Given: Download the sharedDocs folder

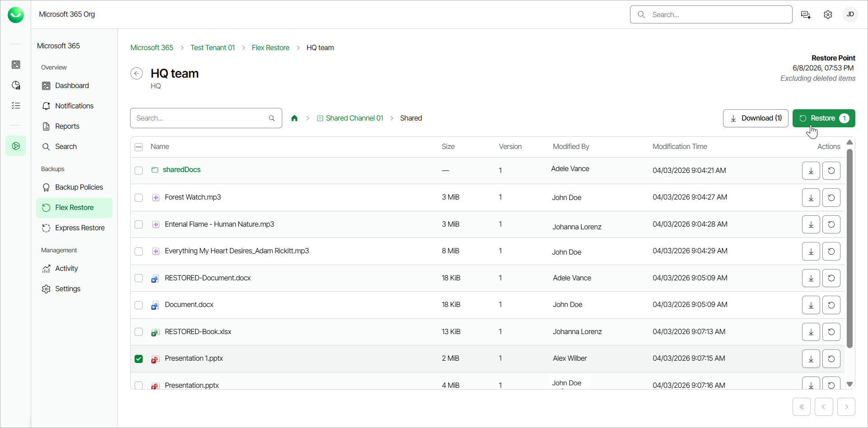Looking at the screenshot, I should coord(811,171).
